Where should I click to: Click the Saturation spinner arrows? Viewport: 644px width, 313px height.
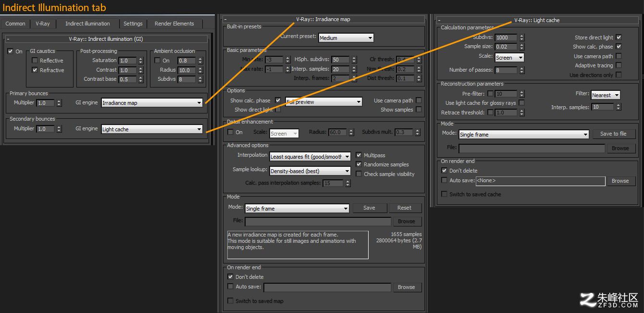[141, 61]
